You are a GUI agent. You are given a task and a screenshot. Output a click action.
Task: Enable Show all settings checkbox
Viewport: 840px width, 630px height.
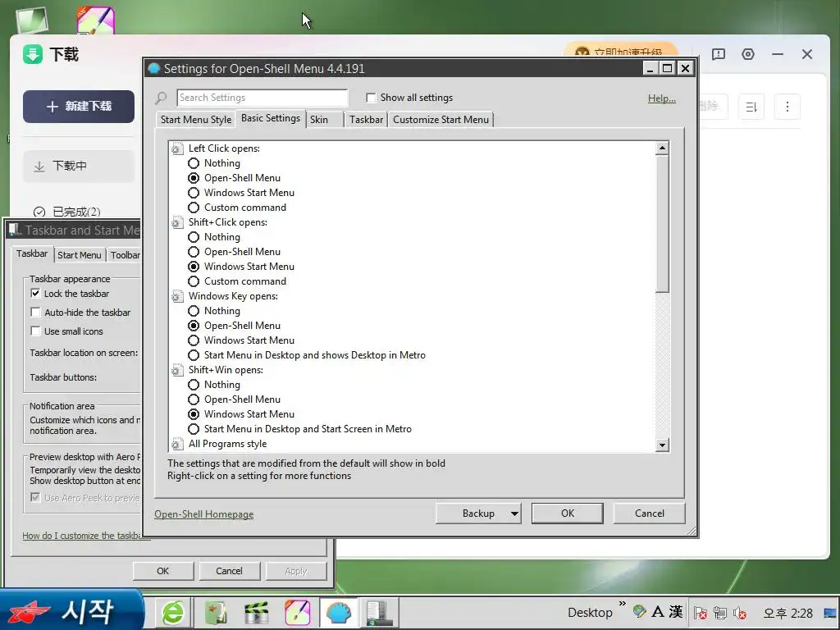(370, 98)
